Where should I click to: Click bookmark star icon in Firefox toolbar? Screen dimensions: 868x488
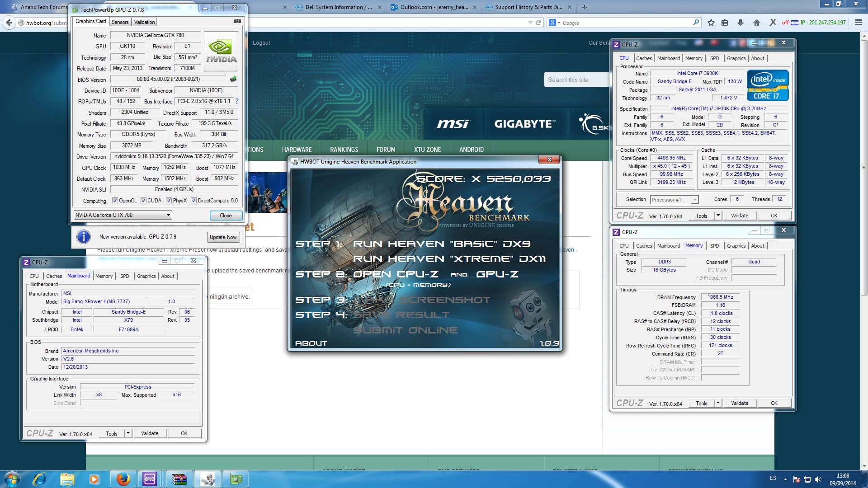point(711,23)
